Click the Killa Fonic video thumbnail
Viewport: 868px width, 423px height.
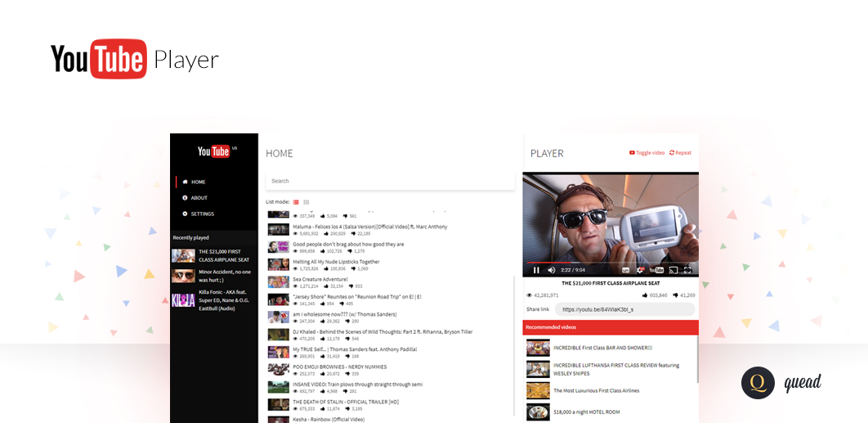tap(183, 300)
